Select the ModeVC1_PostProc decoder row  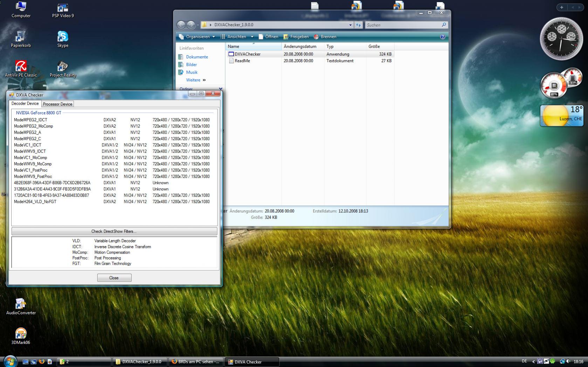[112, 170]
